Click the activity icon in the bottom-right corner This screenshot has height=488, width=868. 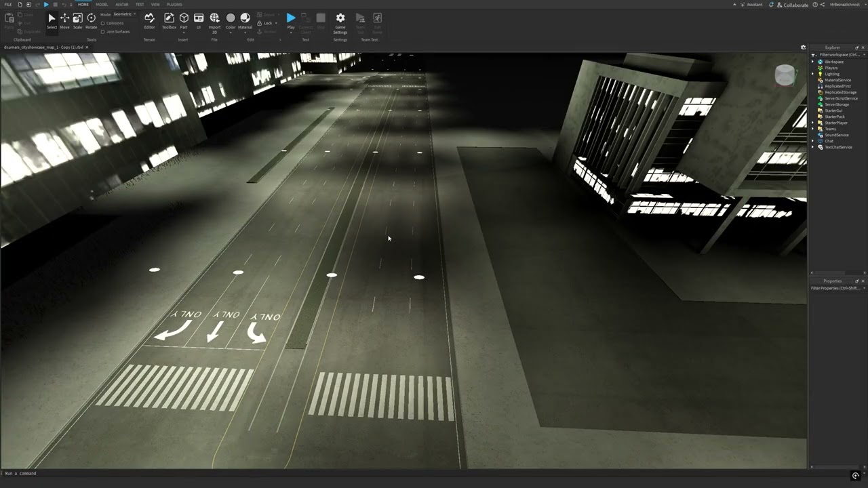coord(856,476)
